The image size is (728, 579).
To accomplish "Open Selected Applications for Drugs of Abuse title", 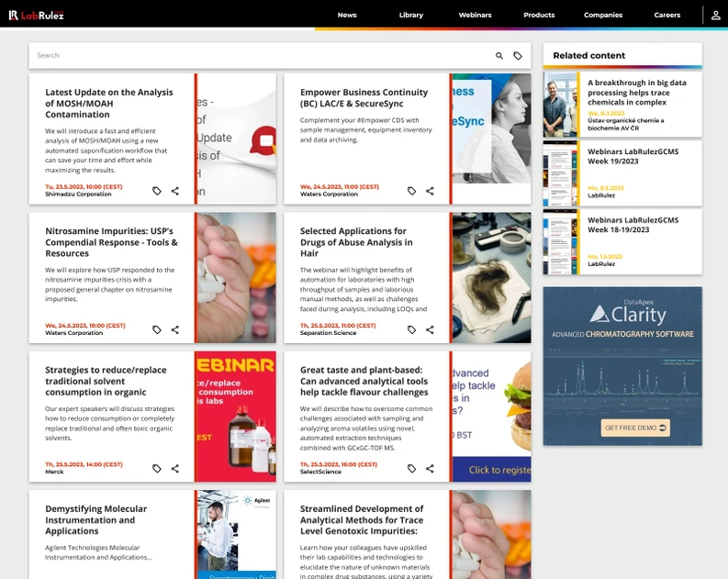I will (x=356, y=242).
